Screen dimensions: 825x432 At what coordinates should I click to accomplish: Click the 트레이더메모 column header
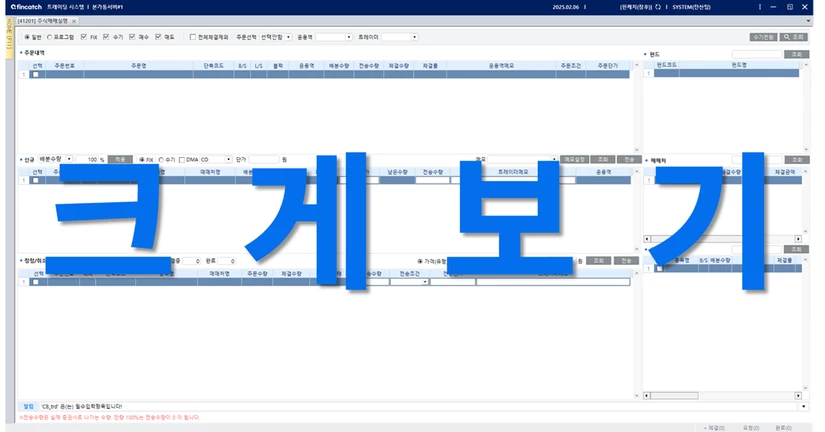(x=512, y=172)
